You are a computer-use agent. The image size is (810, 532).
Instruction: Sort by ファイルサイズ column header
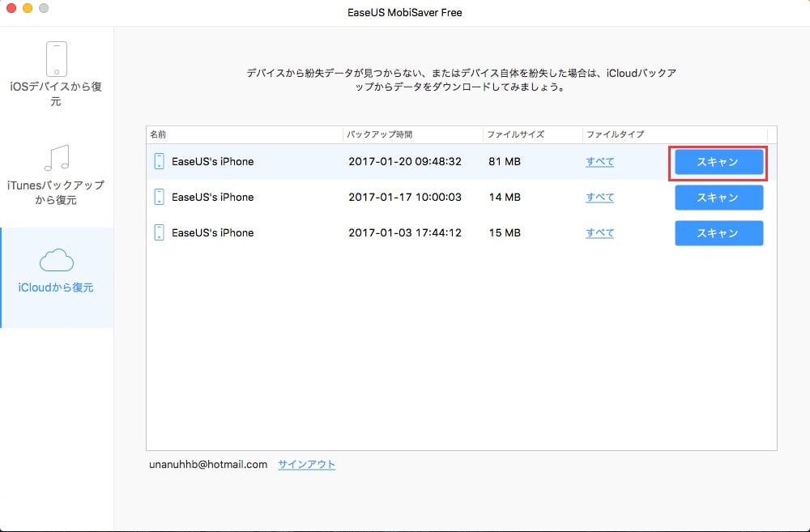coord(533,134)
